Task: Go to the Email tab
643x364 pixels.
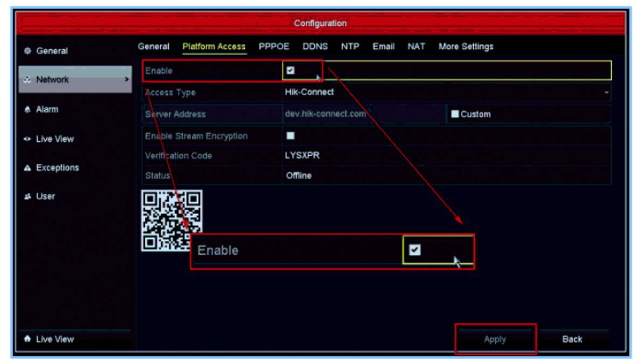Action: click(x=384, y=46)
